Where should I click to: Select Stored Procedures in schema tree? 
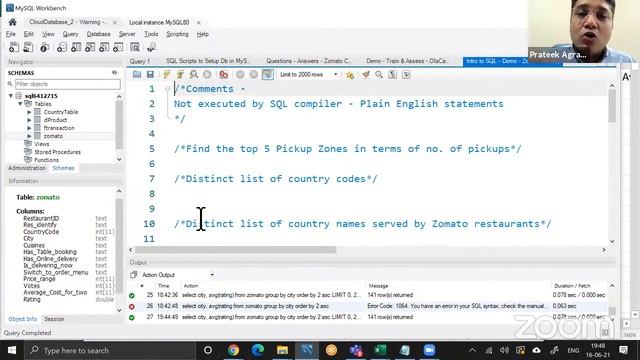[x=57, y=152]
